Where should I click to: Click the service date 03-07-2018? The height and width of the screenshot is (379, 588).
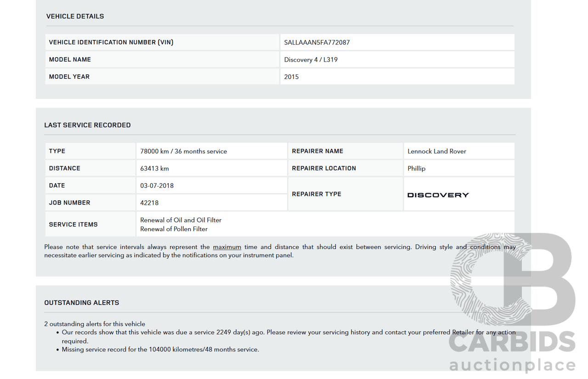(157, 186)
